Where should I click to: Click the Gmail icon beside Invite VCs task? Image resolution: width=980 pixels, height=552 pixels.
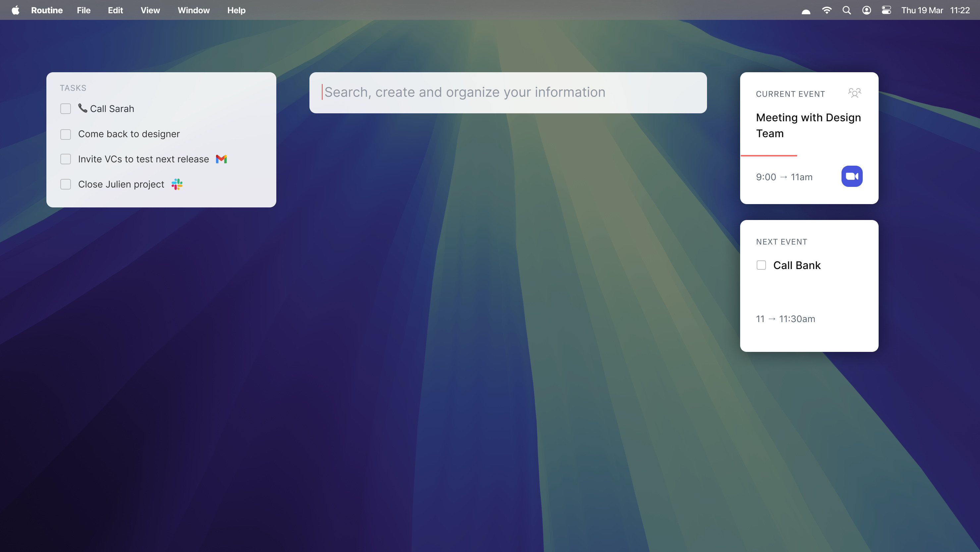221,159
